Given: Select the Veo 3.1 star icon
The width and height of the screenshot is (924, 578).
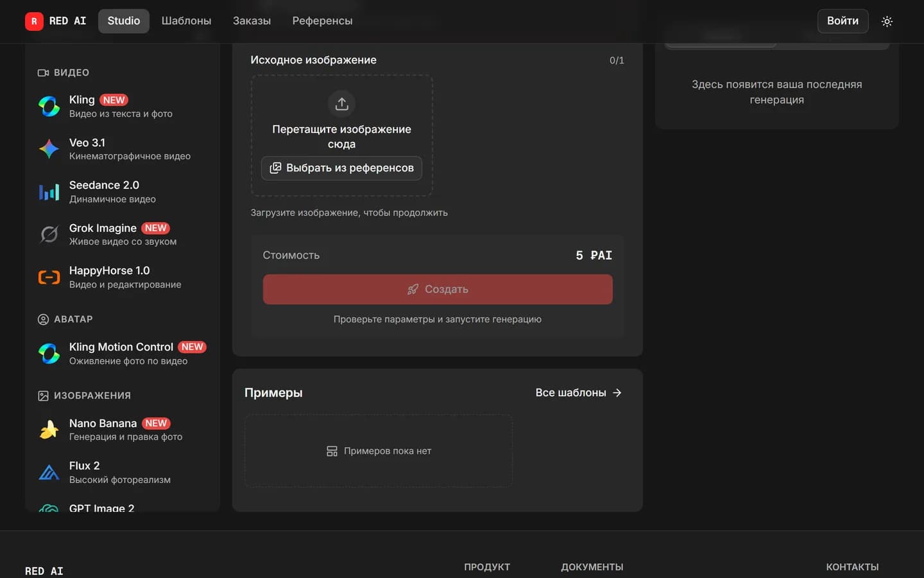Looking at the screenshot, I should click(x=49, y=149).
